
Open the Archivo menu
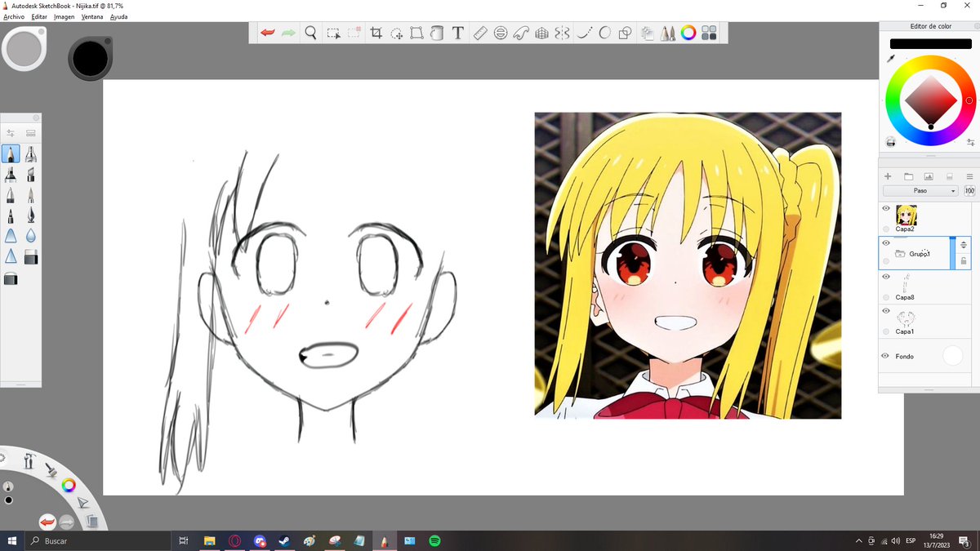pyautogui.click(x=14, y=16)
